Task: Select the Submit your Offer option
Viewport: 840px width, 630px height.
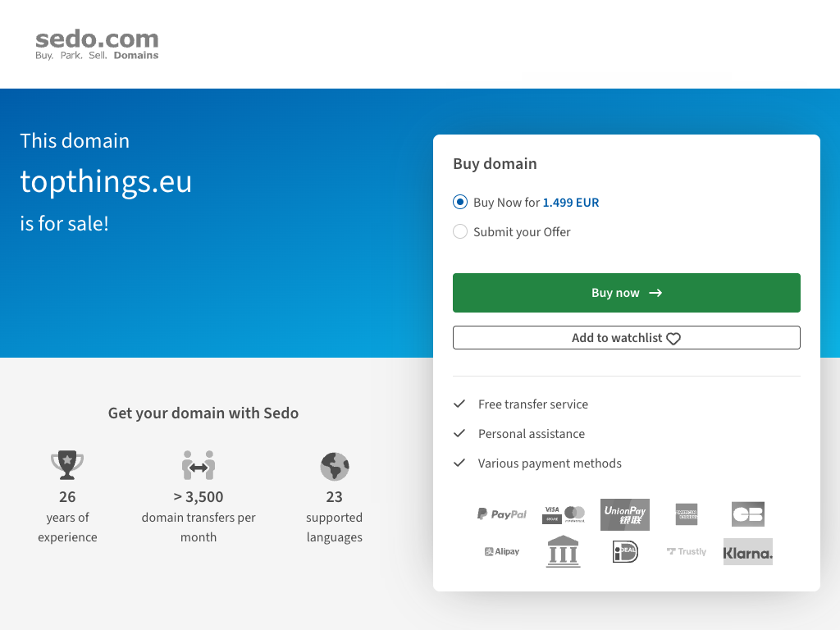Action: coord(460,232)
